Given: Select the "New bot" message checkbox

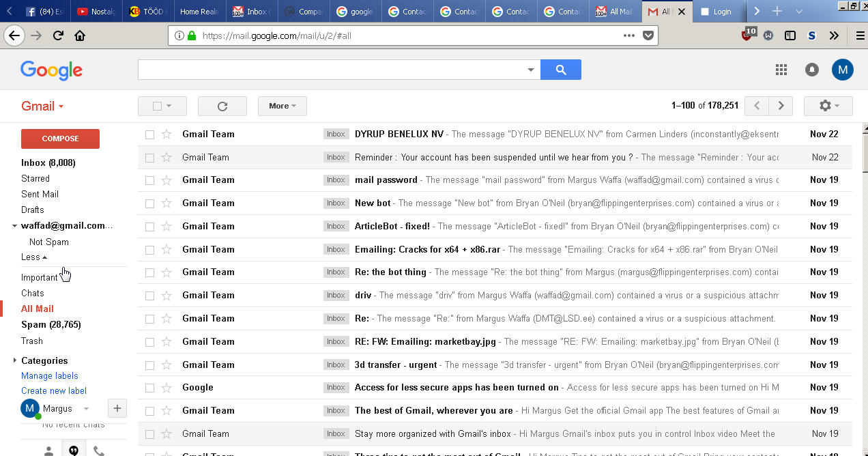Looking at the screenshot, I should (149, 203).
